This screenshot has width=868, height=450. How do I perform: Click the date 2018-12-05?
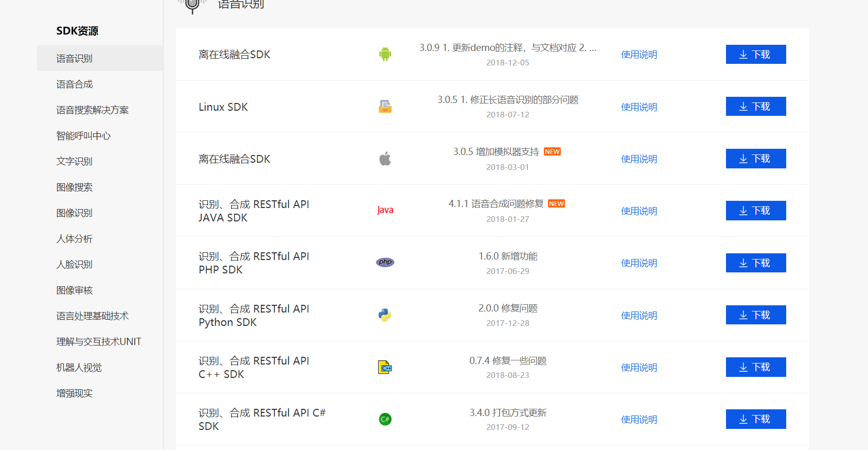click(508, 63)
